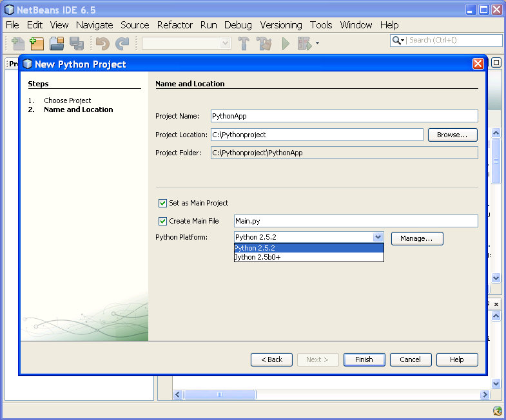
Task: Select Jython 2.5b0+ in the dropdown list
Action: point(309,257)
